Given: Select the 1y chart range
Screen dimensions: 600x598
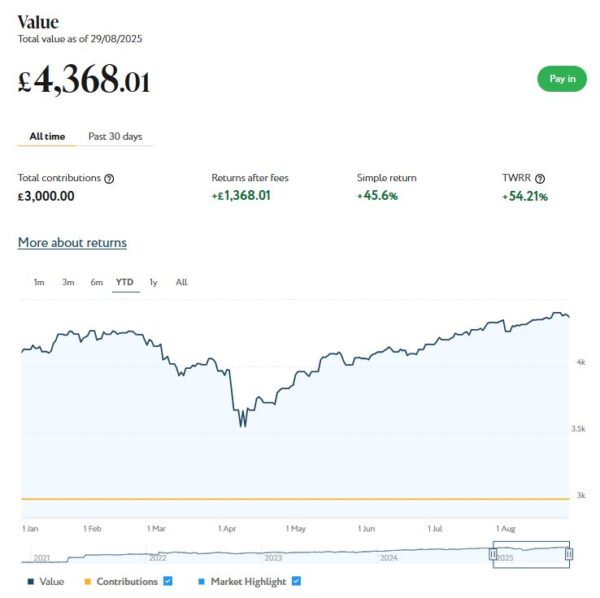Looking at the screenshot, I should [154, 282].
